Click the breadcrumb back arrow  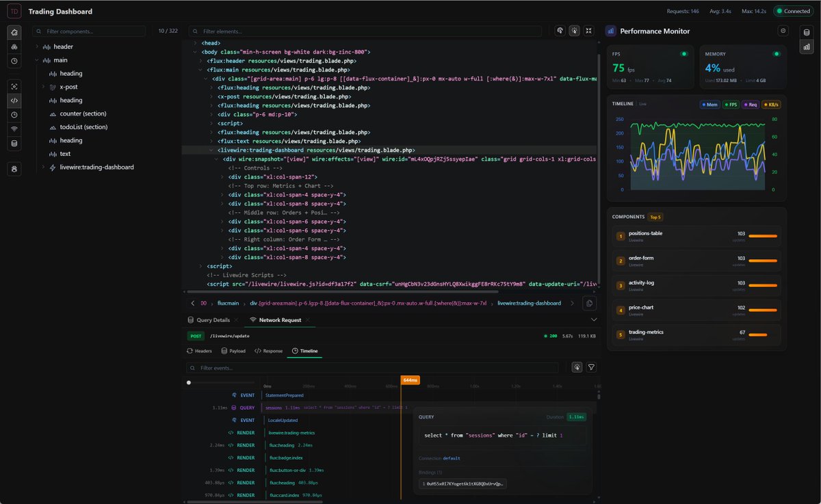(x=193, y=303)
